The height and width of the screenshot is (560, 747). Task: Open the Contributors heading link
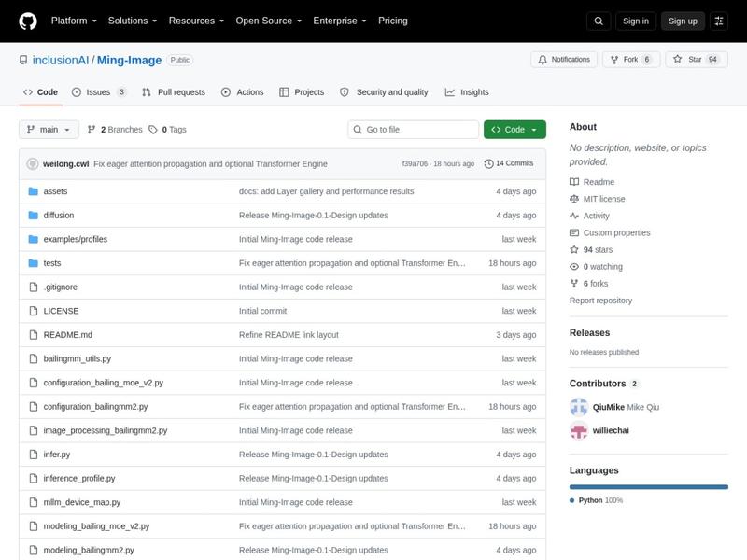[603, 384]
